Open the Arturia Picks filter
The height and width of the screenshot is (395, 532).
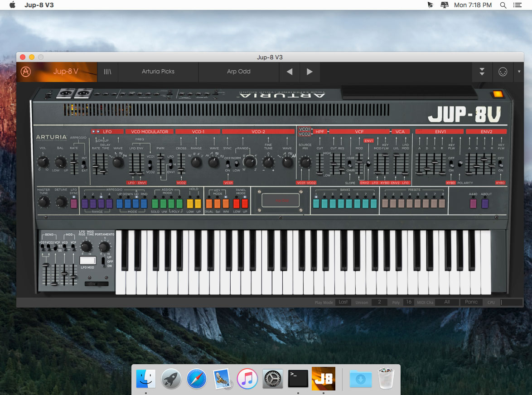click(158, 72)
